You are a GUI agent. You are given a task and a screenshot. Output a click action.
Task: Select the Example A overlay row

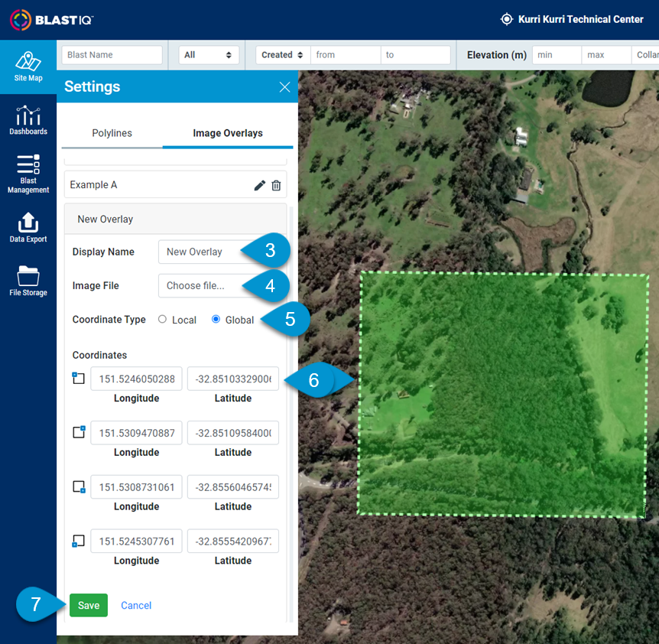point(175,184)
